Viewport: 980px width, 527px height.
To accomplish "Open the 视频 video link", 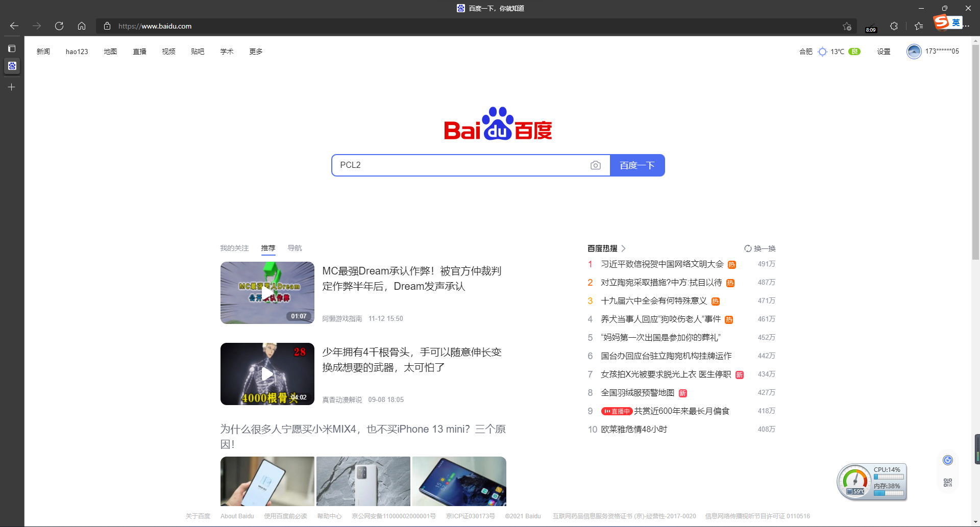I will tap(168, 52).
